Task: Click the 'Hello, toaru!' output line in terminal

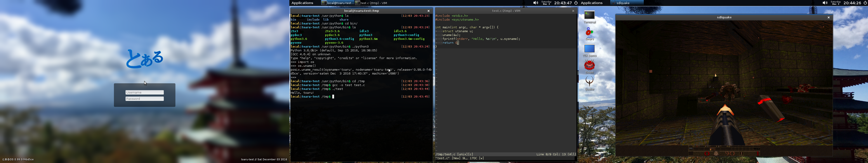Action: (302, 93)
